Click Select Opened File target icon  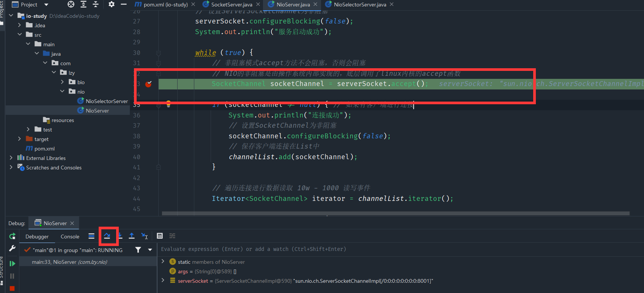click(71, 5)
